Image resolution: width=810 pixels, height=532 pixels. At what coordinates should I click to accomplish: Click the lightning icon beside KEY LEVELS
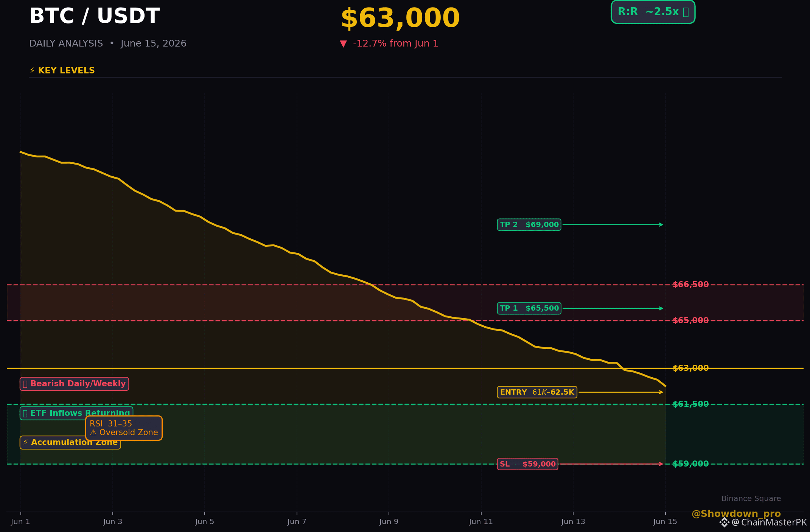coord(32,71)
